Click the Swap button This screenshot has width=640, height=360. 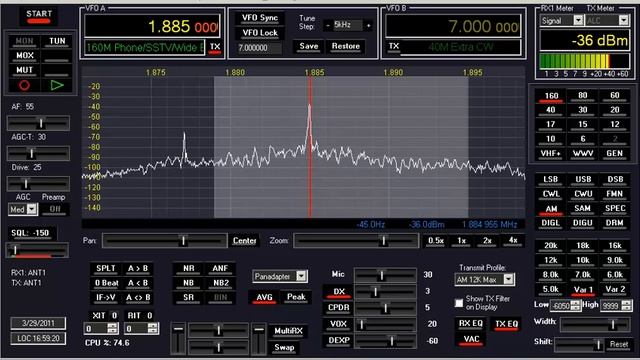(x=284, y=348)
